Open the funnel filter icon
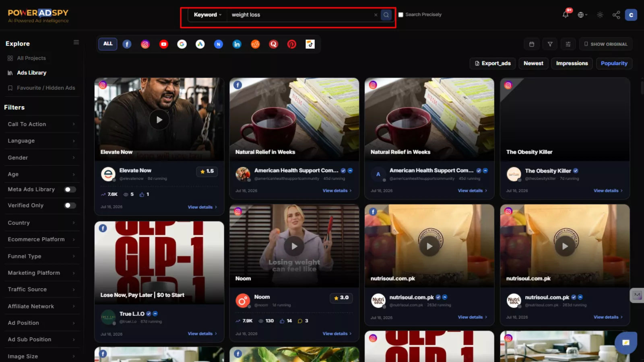Viewport: 644px width, 362px height. pos(550,44)
